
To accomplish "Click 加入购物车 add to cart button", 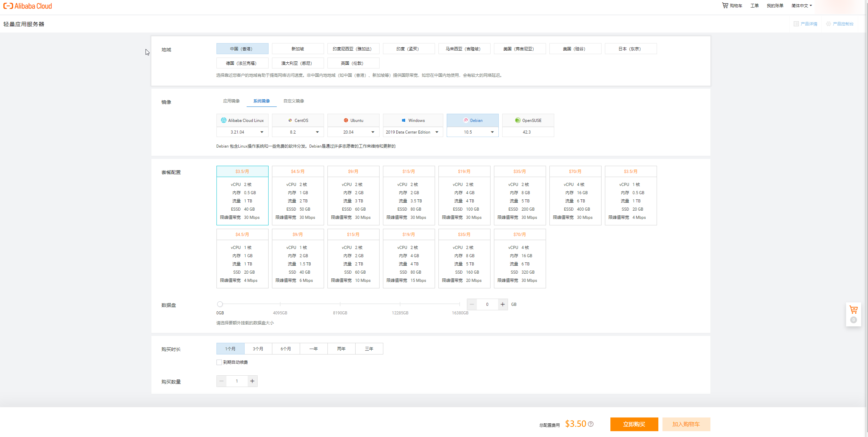I will click(x=686, y=424).
